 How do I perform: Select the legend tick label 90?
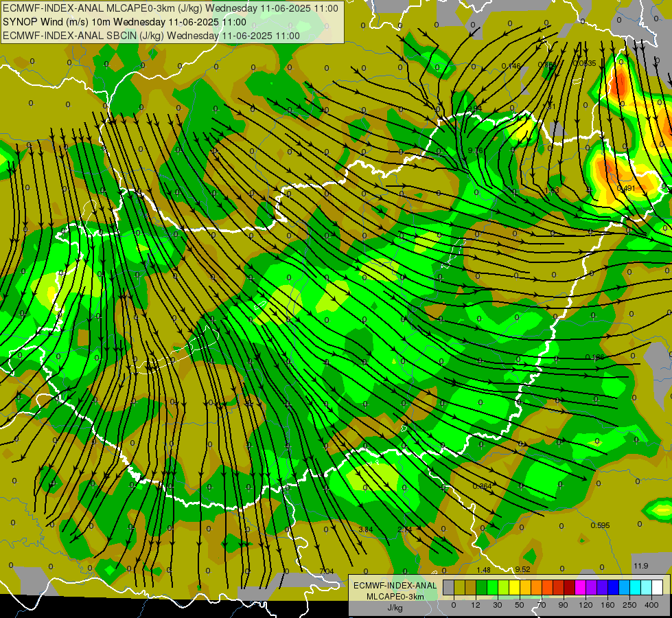563,605
